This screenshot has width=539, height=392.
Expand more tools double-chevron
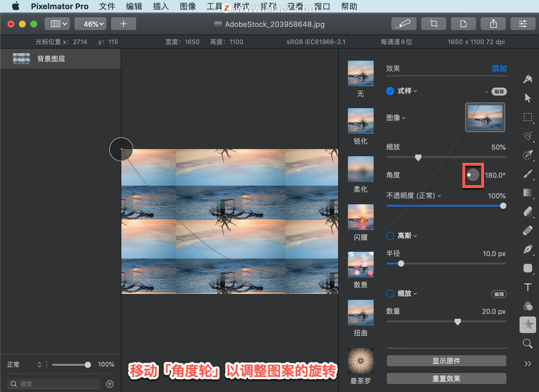tap(528, 364)
